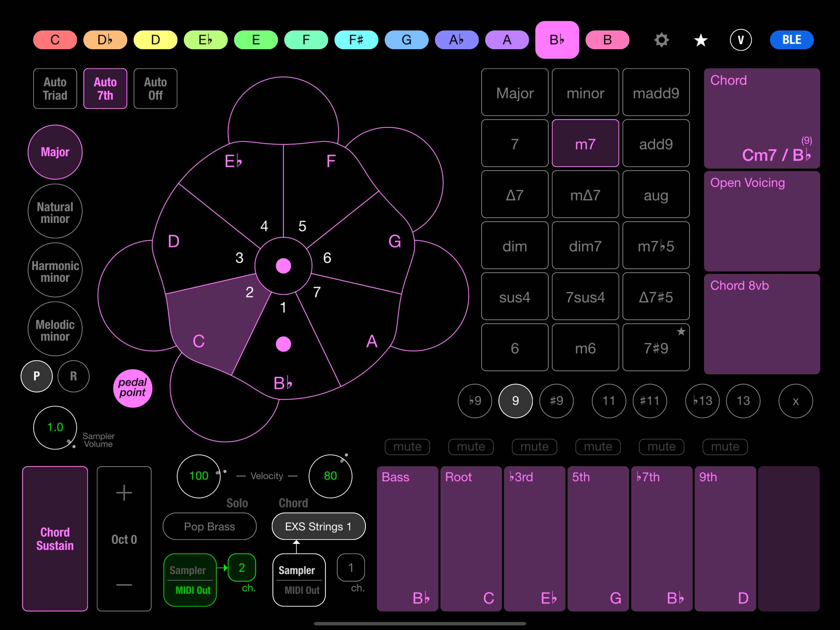The image size is (840, 630).
Task: Toggle the #9 chord extension
Action: [x=556, y=401]
